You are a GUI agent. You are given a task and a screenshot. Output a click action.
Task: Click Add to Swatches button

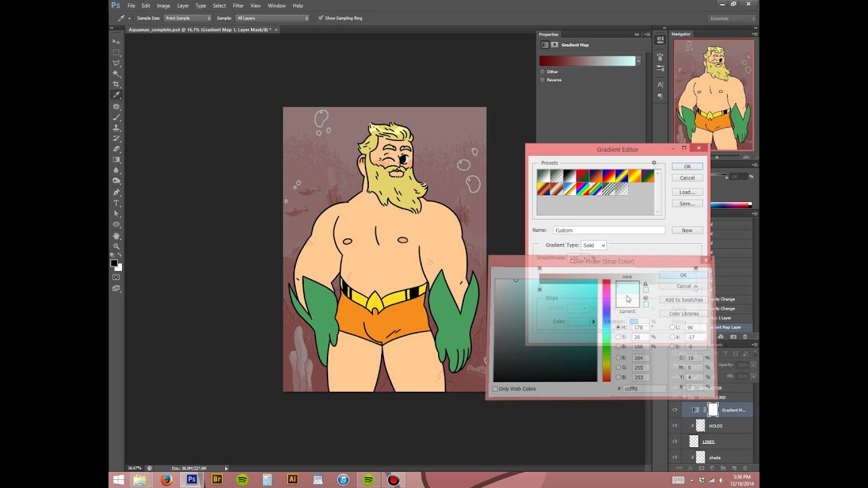pos(684,300)
